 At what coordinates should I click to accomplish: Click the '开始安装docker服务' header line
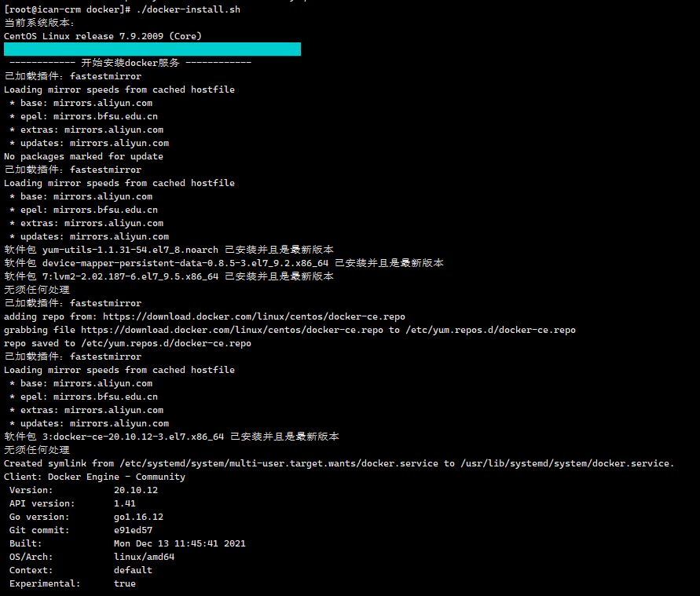[x=130, y=63]
